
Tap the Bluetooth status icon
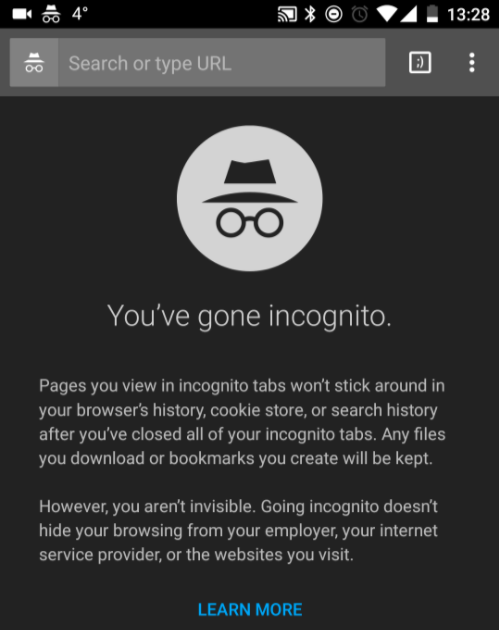[x=310, y=14]
